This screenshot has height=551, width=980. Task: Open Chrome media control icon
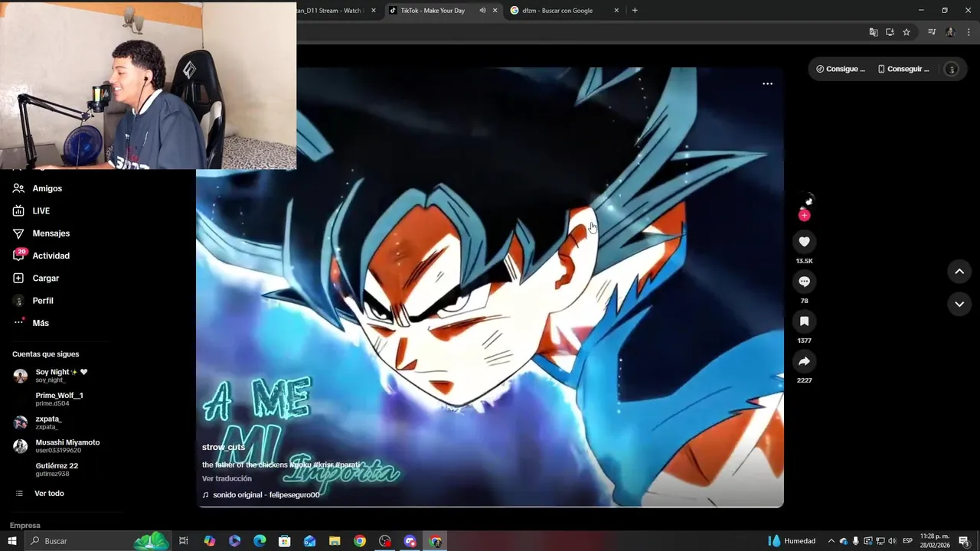(932, 32)
